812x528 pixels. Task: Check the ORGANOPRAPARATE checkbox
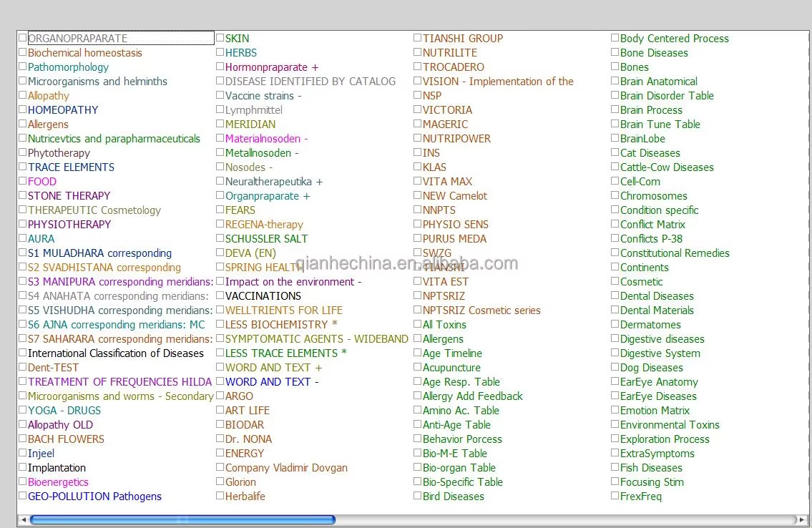(22, 38)
